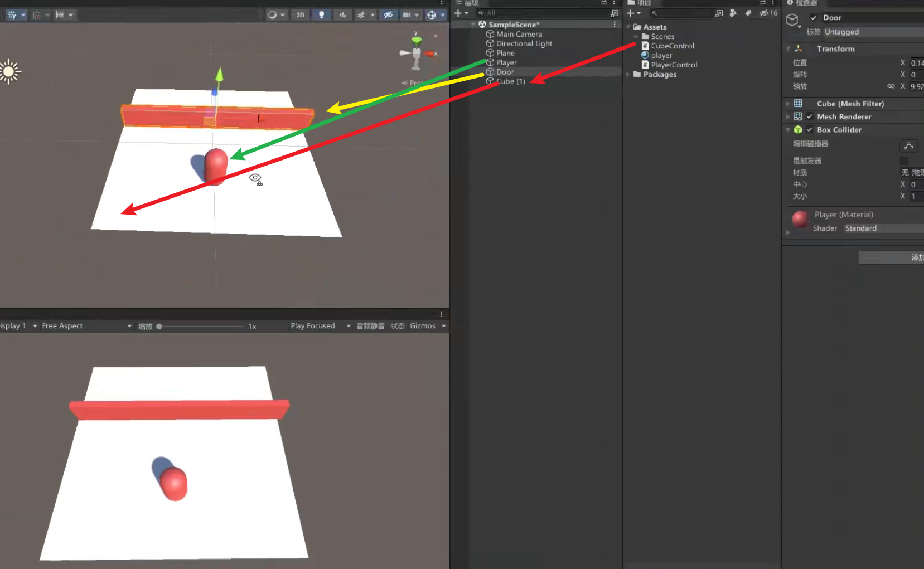Viewport: 924px width, 569px height.
Task: Click the green Y move-handle arrow on Door
Action: (x=219, y=75)
